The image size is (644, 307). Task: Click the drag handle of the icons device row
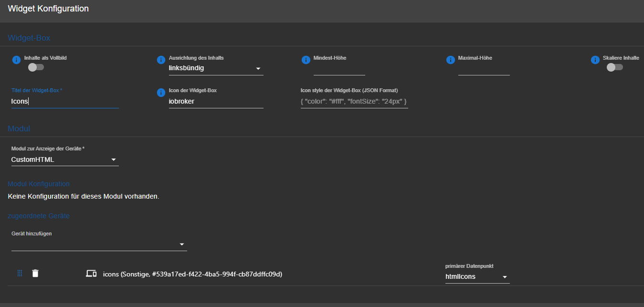(20, 273)
